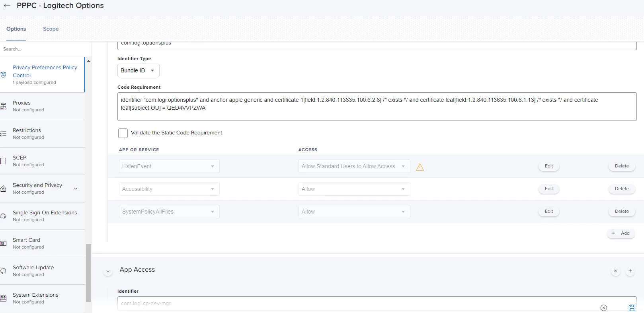Edit the SystemPolicyAllFiles row

tap(549, 212)
